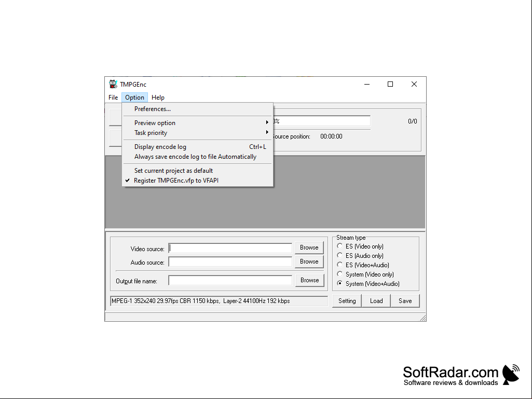
Task: Click the Save button
Action: 405,300
